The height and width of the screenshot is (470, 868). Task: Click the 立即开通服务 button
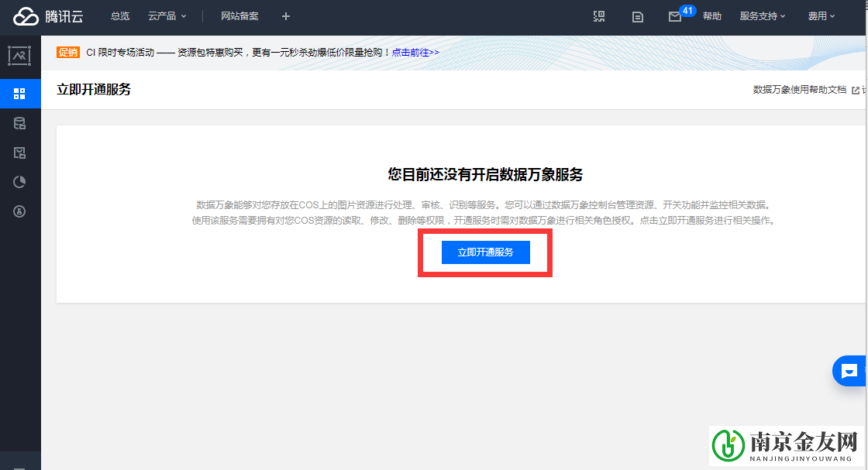484,252
